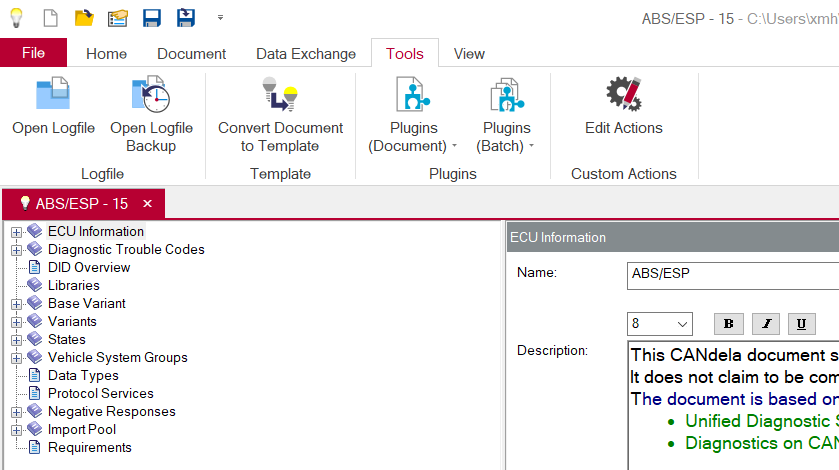Click Convert Document to Template icon
Viewport: 839px width, 470px height.
pos(280,94)
